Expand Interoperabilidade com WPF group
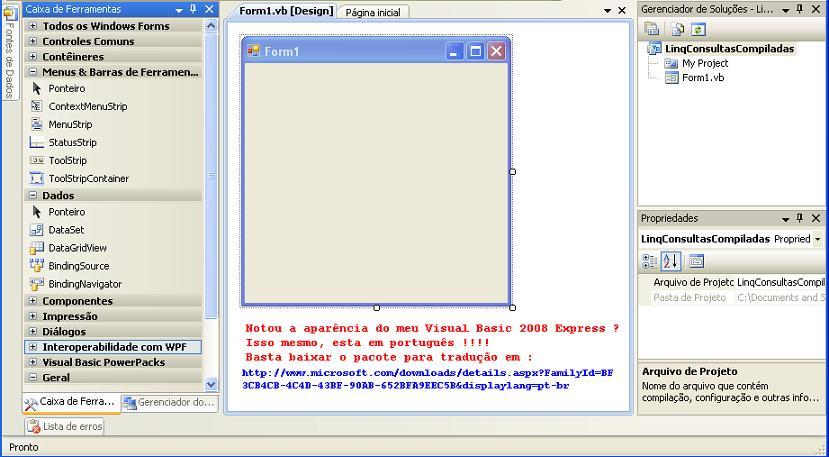Image resolution: width=829 pixels, height=457 pixels. tap(33, 347)
